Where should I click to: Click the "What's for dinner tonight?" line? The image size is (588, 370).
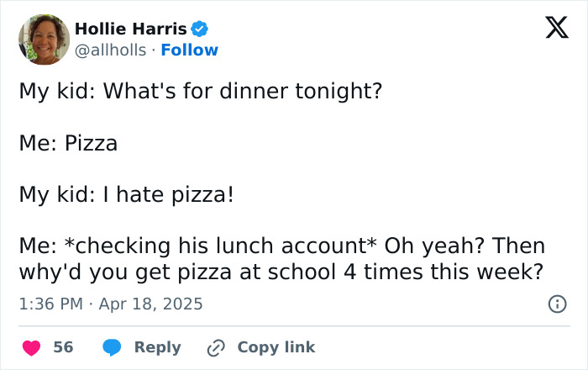[200, 90]
